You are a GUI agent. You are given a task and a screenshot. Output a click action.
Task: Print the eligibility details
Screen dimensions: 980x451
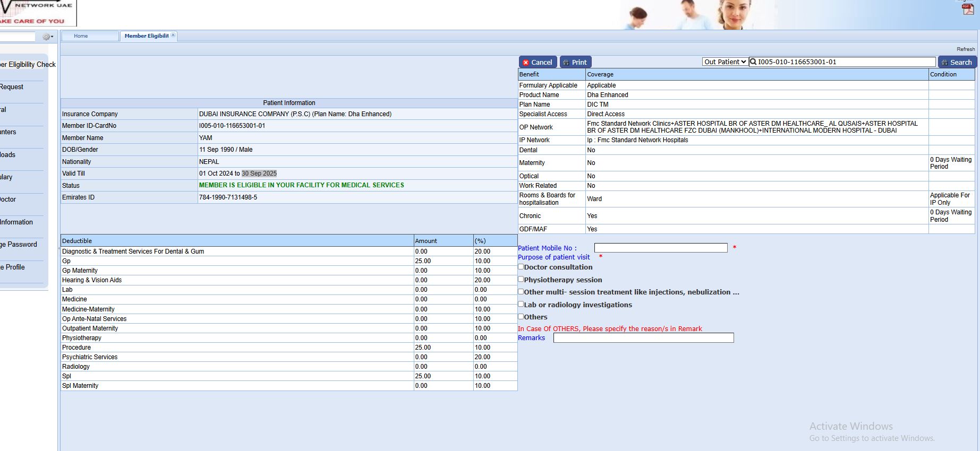575,62
